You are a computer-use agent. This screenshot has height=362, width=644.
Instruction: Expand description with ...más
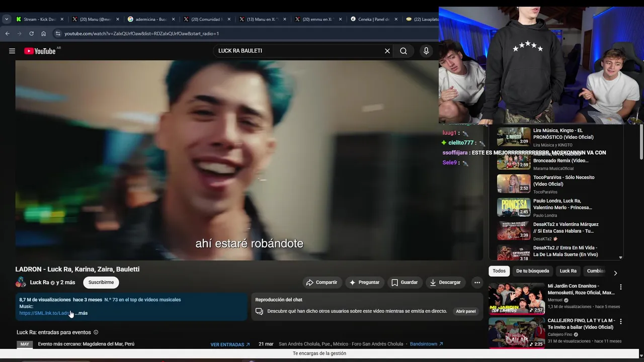[82, 313]
